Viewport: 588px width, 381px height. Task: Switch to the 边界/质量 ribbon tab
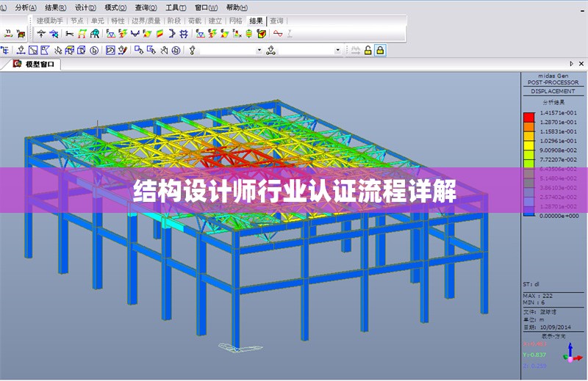click(146, 21)
